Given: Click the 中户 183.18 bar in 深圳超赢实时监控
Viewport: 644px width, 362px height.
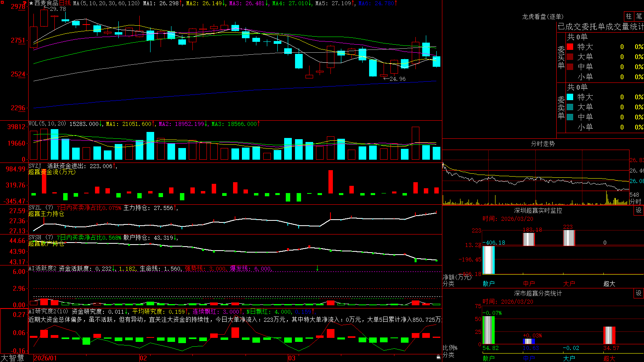Looking at the screenshot, I should pyautogui.click(x=529, y=239).
